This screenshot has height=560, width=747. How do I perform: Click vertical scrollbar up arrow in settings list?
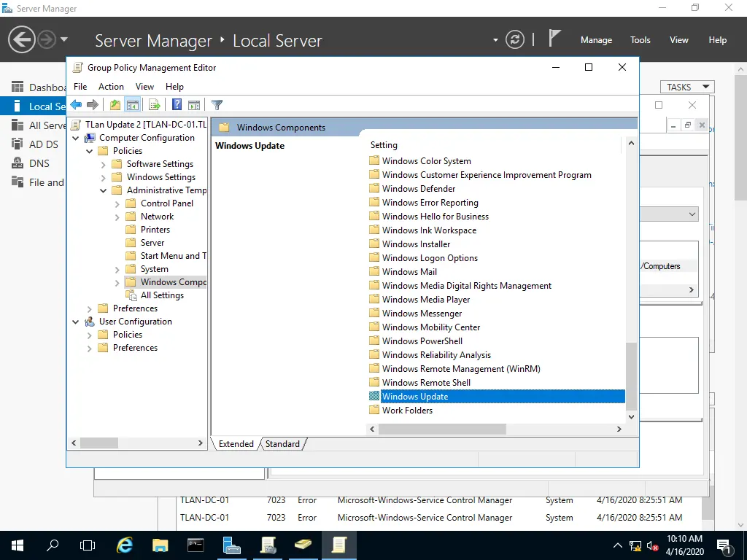631,143
